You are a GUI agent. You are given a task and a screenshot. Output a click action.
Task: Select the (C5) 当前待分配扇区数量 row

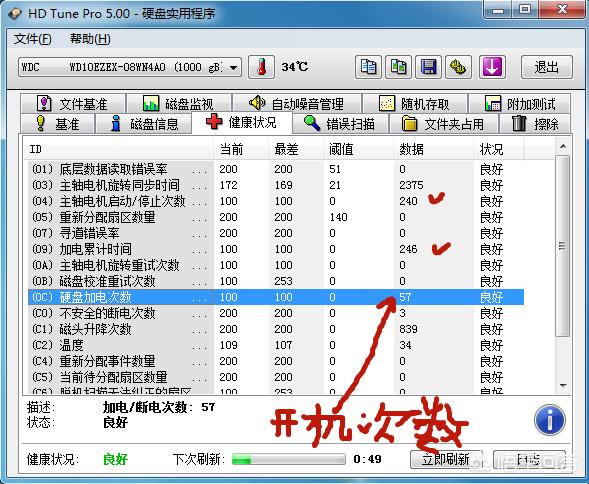tap(276, 377)
